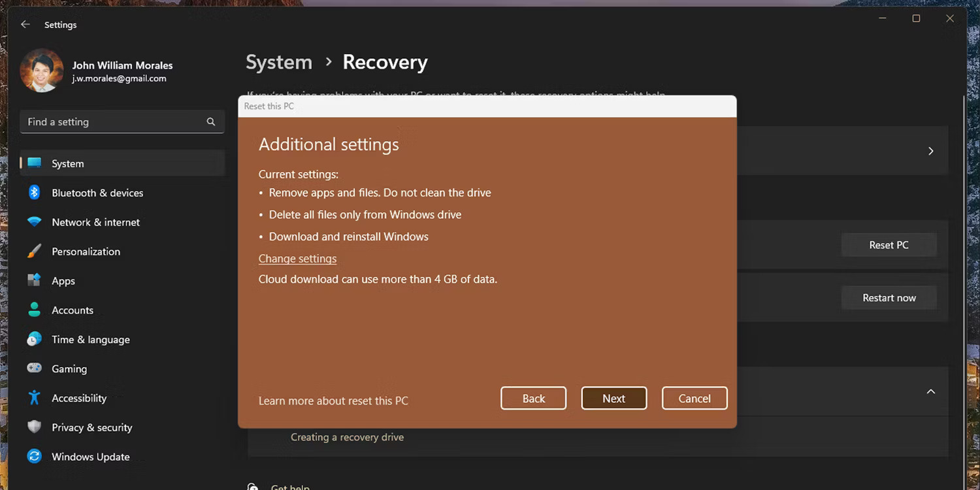980x490 pixels.
Task: Click the Get help text link
Action: click(x=290, y=487)
